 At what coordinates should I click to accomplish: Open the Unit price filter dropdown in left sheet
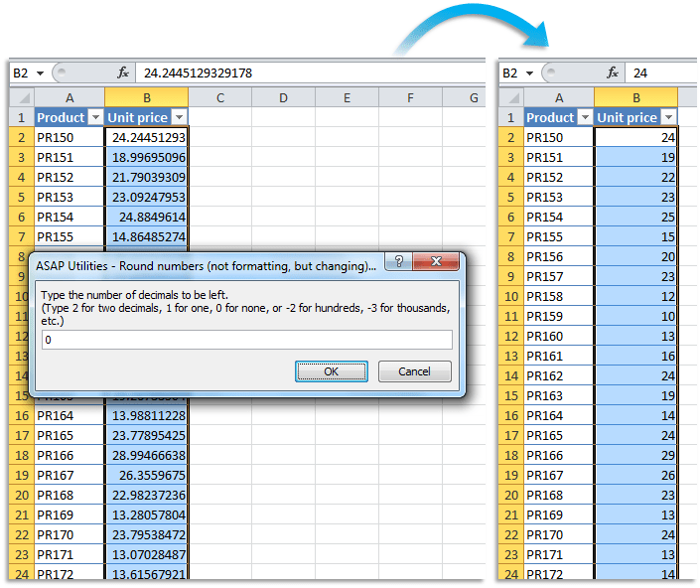pyautogui.click(x=179, y=117)
